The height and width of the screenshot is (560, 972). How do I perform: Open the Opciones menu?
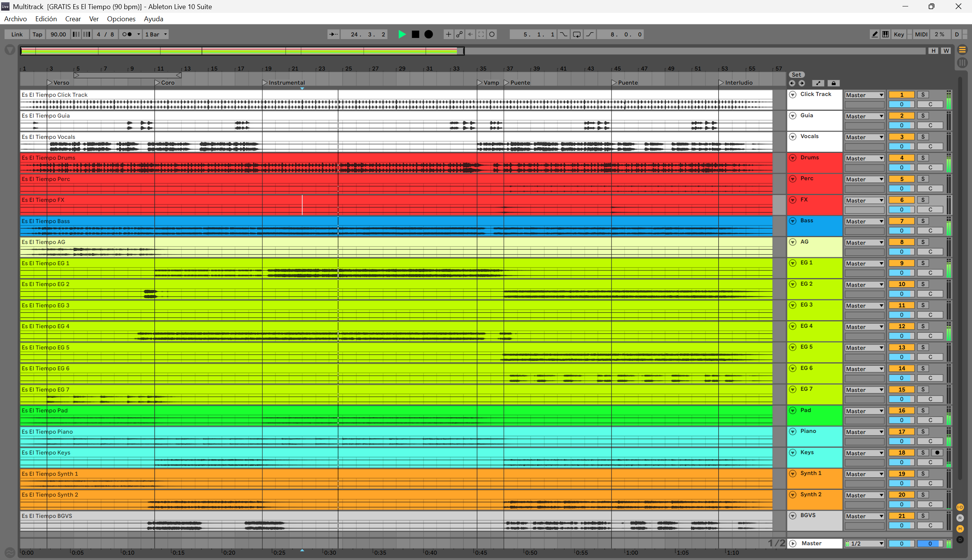pos(121,19)
